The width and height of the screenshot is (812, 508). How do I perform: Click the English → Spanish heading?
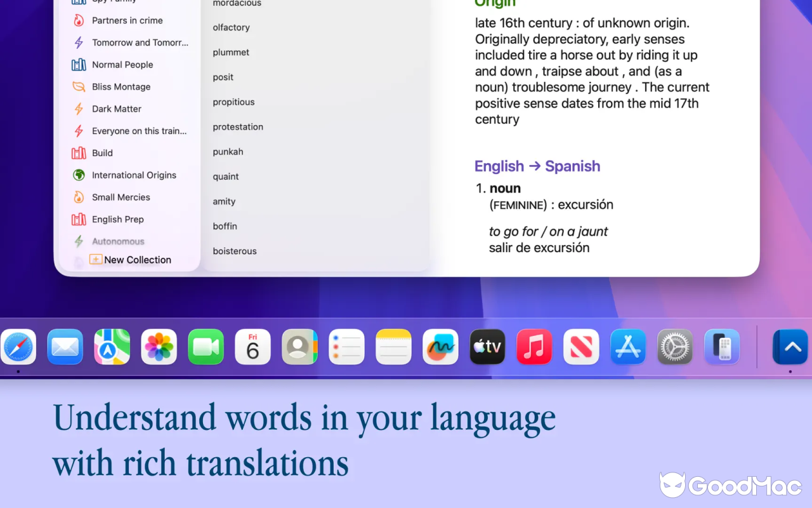537,166
